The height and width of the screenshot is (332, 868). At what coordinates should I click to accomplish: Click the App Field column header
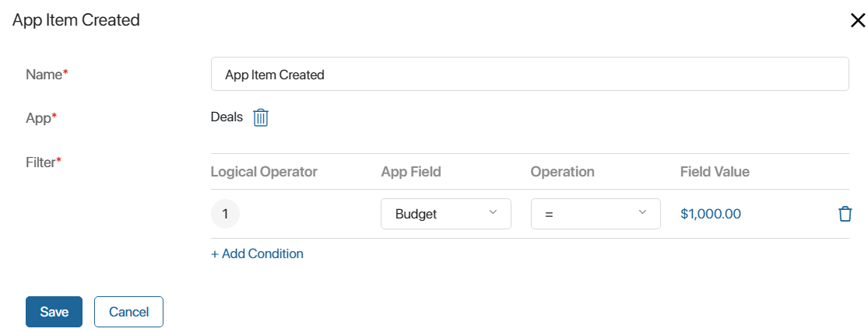411,172
